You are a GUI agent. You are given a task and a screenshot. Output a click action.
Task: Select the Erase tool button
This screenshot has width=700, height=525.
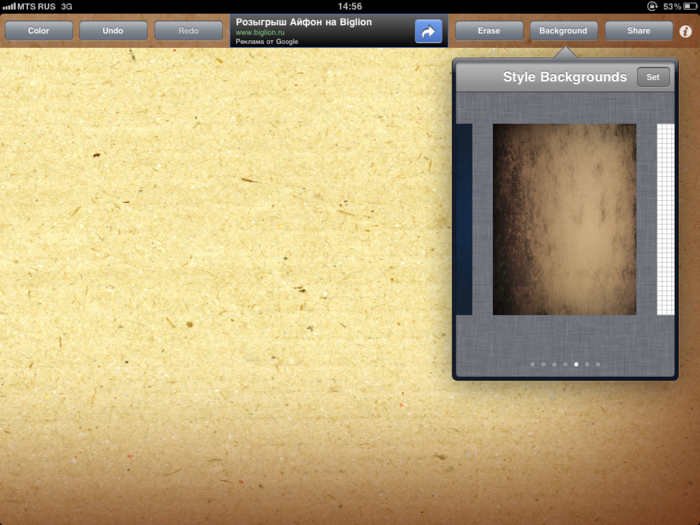coord(489,31)
